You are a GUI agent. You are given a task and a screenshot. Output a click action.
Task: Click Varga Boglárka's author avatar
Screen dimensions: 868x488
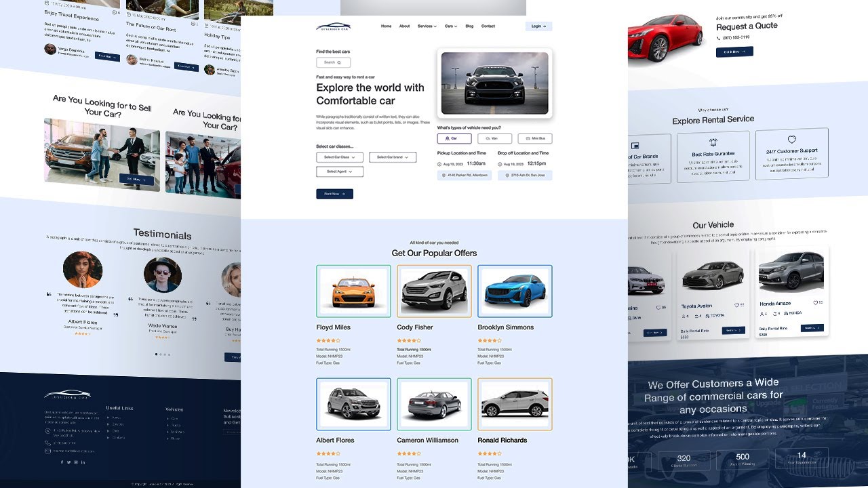click(x=50, y=49)
